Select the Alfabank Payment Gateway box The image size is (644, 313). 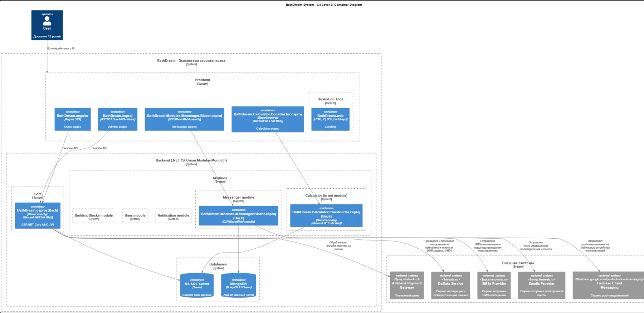pos(407,285)
